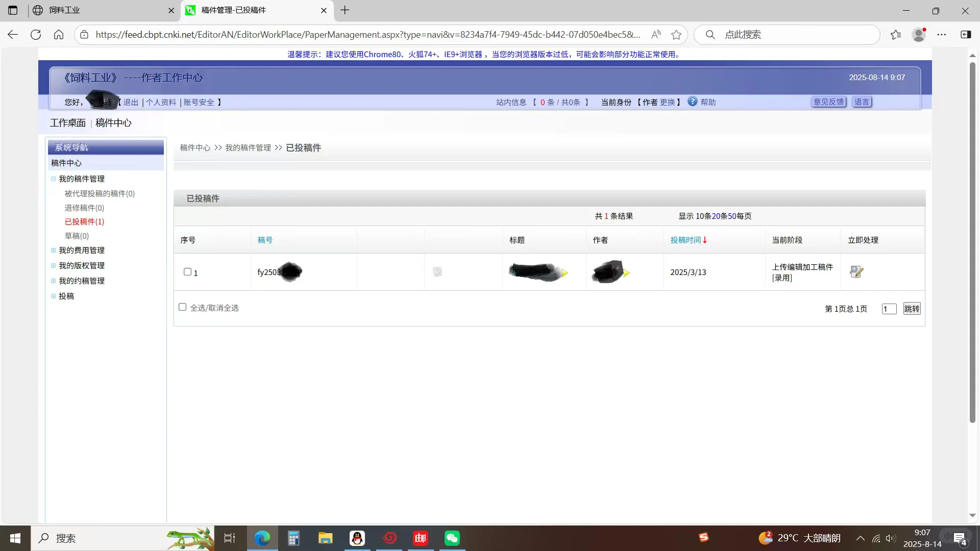Click the browser refresh icon
Viewport: 980px width, 551px height.
[x=36, y=35]
